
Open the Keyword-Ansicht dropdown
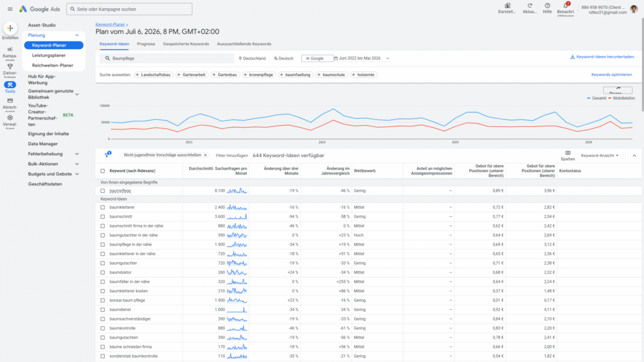click(599, 156)
